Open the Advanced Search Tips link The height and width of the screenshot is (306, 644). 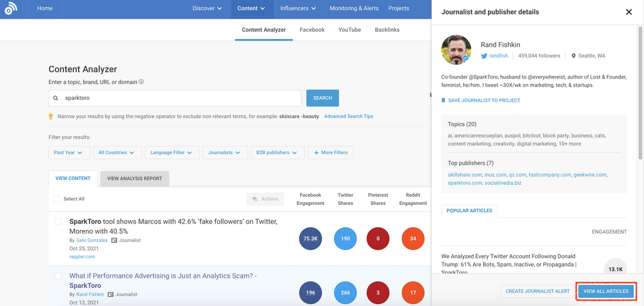point(348,116)
